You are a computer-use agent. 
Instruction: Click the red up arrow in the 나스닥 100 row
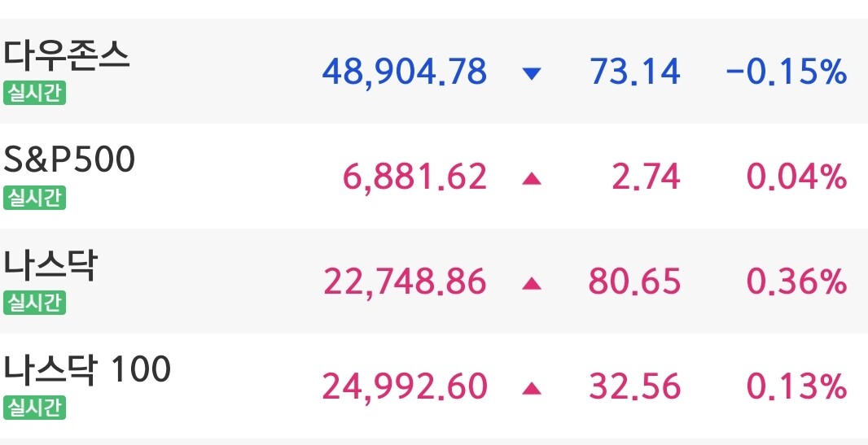pyautogui.click(x=532, y=388)
